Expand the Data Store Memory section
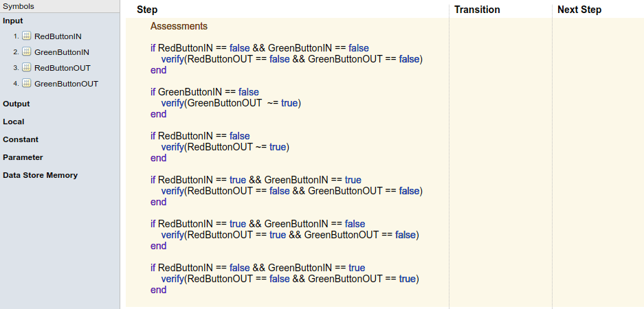 click(40, 175)
